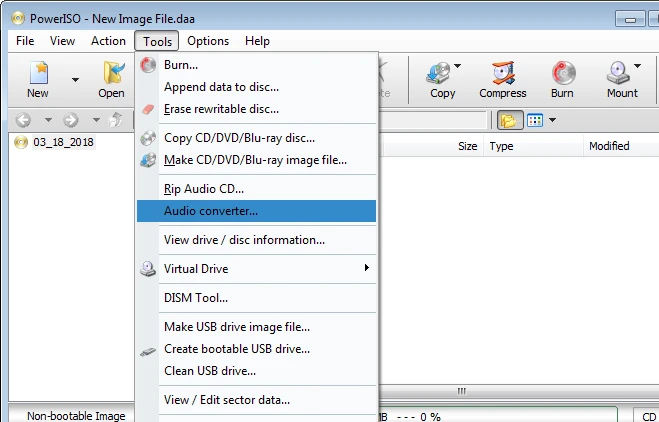Click the Forward navigation arrow icon
Viewport: 659px width, 422px height.
click(x=71, y=120)
